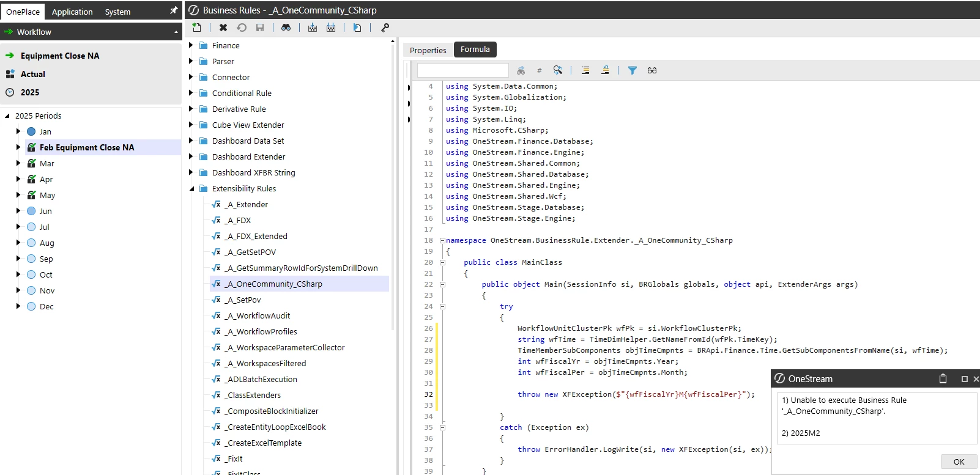Expand the Jan period node

tap(18, 131)
